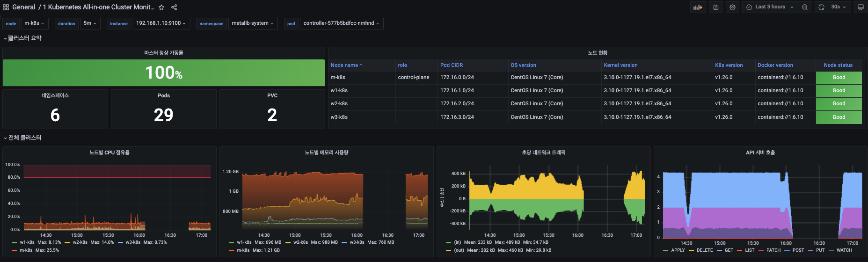Star this dashboard as favorite
This screenshot has width=868, height=262.
tap(161, 7)
